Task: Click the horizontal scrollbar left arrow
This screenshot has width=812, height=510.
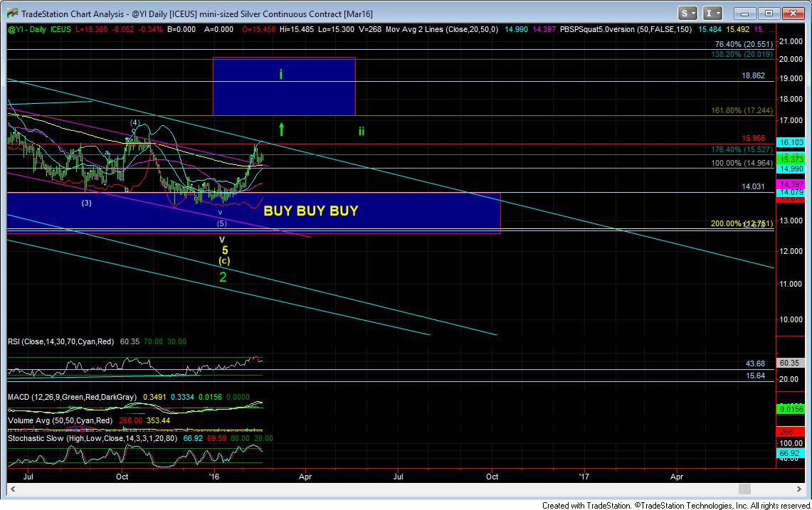Action: [13, 489]
